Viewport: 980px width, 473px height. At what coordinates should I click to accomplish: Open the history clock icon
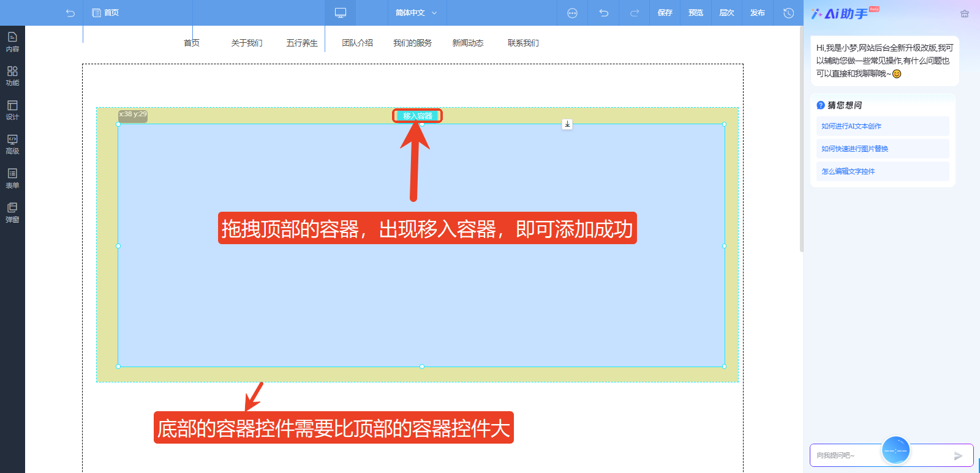point(788,13)
